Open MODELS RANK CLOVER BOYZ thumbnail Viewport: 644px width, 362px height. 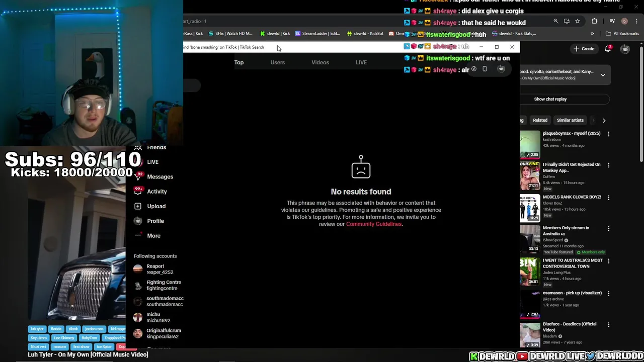click(x=530, y=208)
